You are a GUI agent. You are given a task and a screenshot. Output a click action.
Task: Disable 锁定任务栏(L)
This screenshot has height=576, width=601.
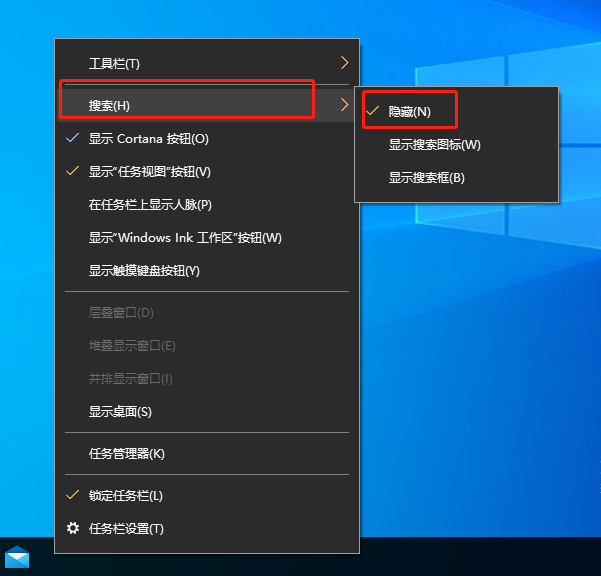click(x=125, y=496)
